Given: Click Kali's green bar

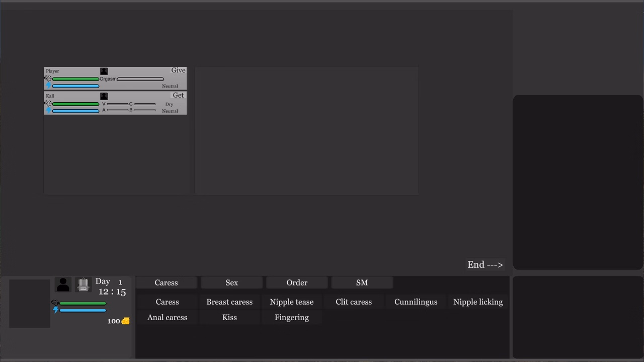Looking at the screenshot, I should coord(76,104).
